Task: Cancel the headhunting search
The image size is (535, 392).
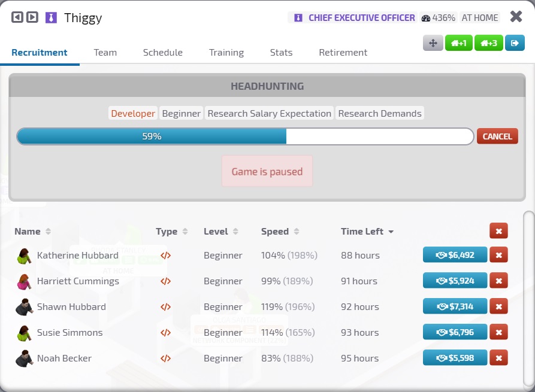Action: [497, 136]
